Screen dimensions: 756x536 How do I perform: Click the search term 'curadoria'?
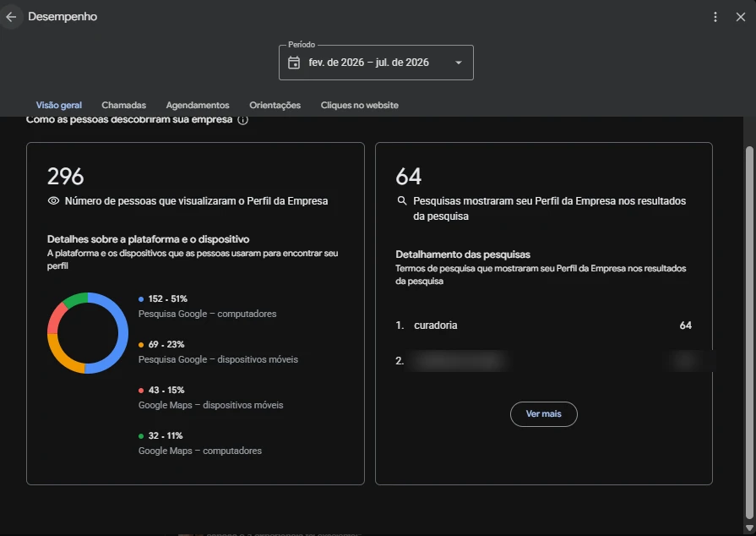pyautogui.click(x=435, y=325)
